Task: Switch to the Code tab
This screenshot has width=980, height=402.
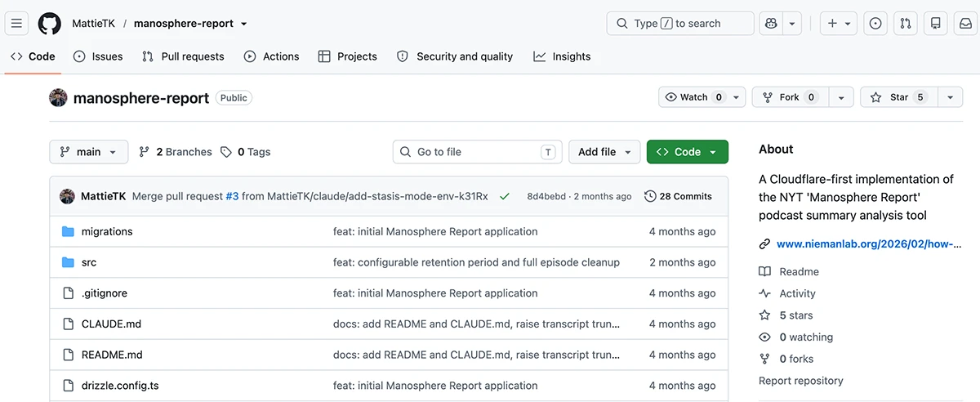Action: click(33, 56)
